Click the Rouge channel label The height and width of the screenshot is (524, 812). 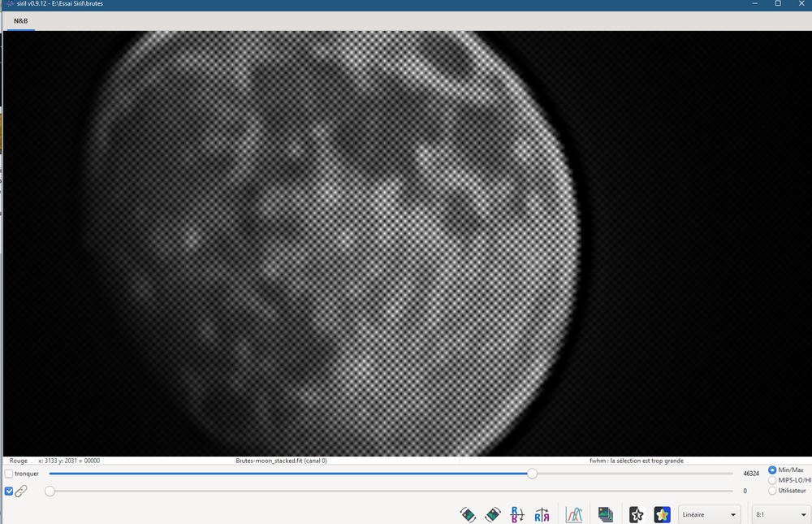tap(19, 461)
